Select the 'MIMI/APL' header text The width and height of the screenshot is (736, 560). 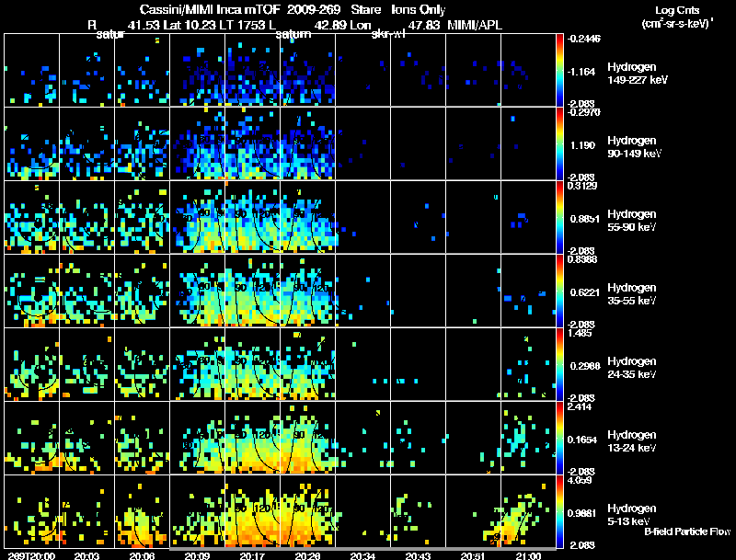(x=475, y=25)
